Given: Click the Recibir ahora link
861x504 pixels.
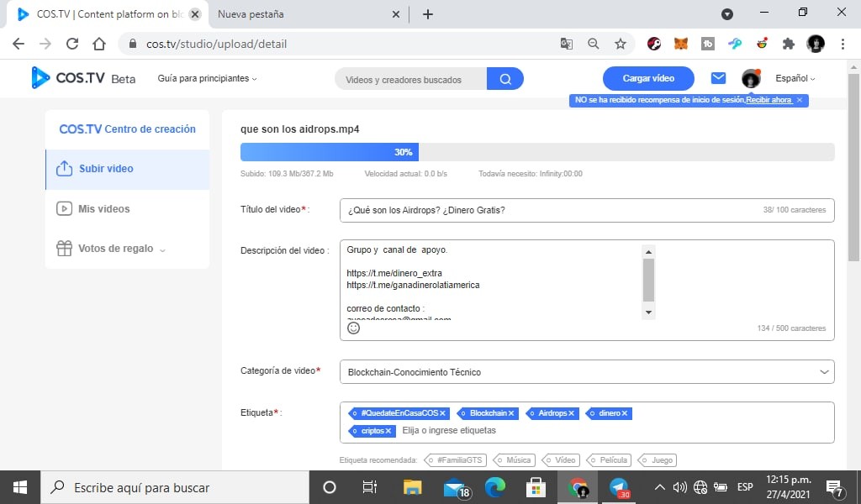Looking at the screenshot, I should click(769, 100).
